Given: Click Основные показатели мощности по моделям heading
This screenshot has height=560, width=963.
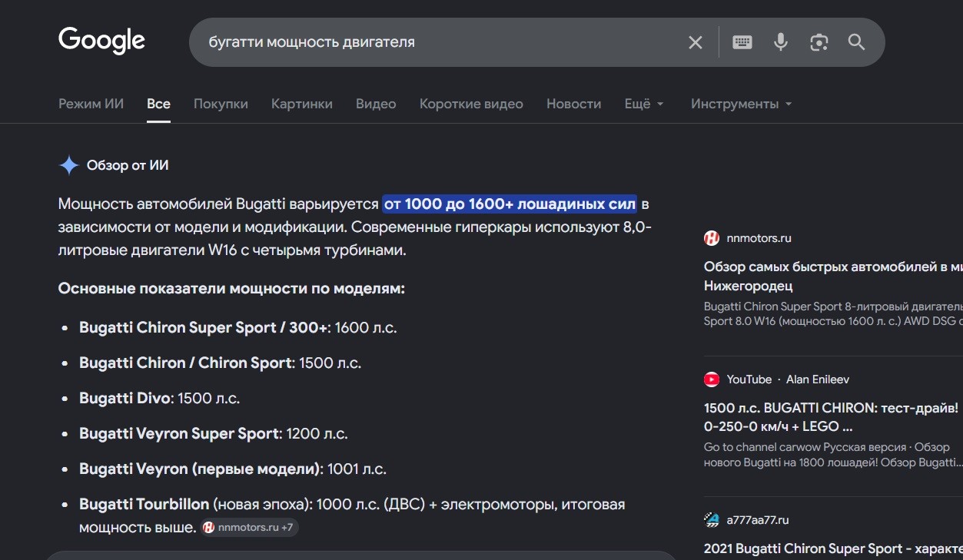Looking at the screenshot, I should click(x=231, y=289).
